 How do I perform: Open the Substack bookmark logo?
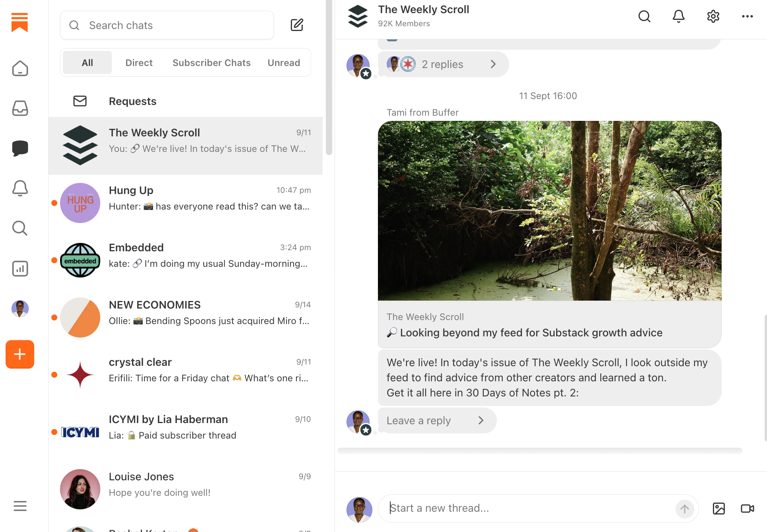click(19, 22)
